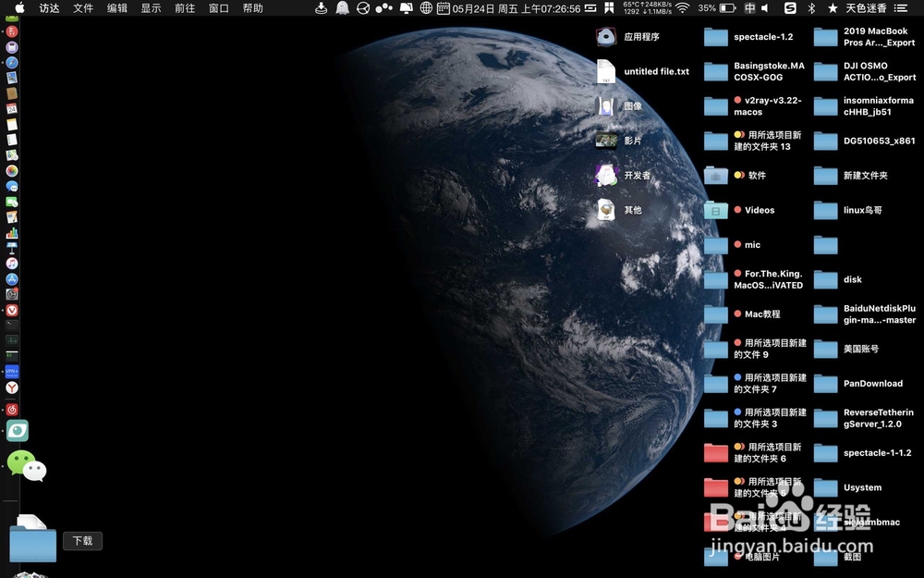Click the Wi-Fi status icon
The image size is (924, 578).
click(x=683, y=8)
